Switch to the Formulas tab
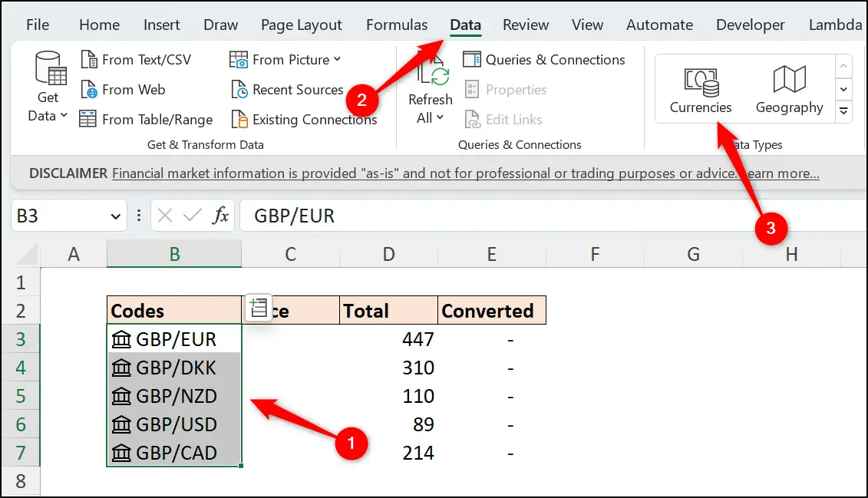 pyautogui.click(x=397, y=25)
